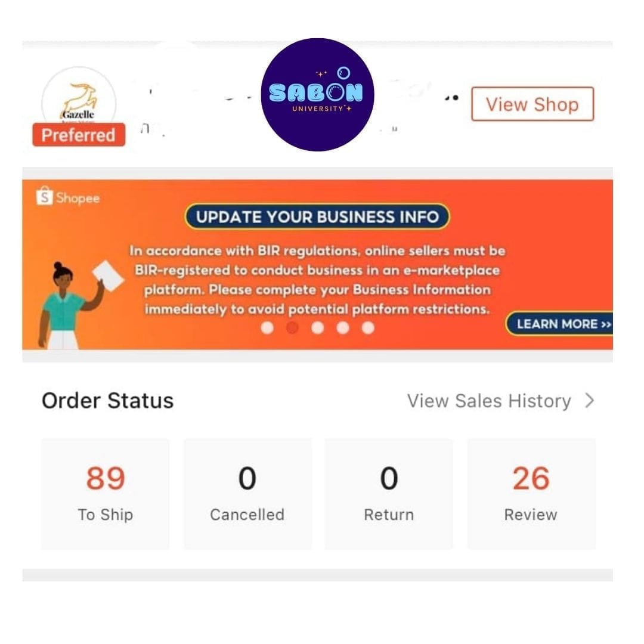Go to the fifth banner slide dot
Screen dimensions: 644x644
pos(368,328)
